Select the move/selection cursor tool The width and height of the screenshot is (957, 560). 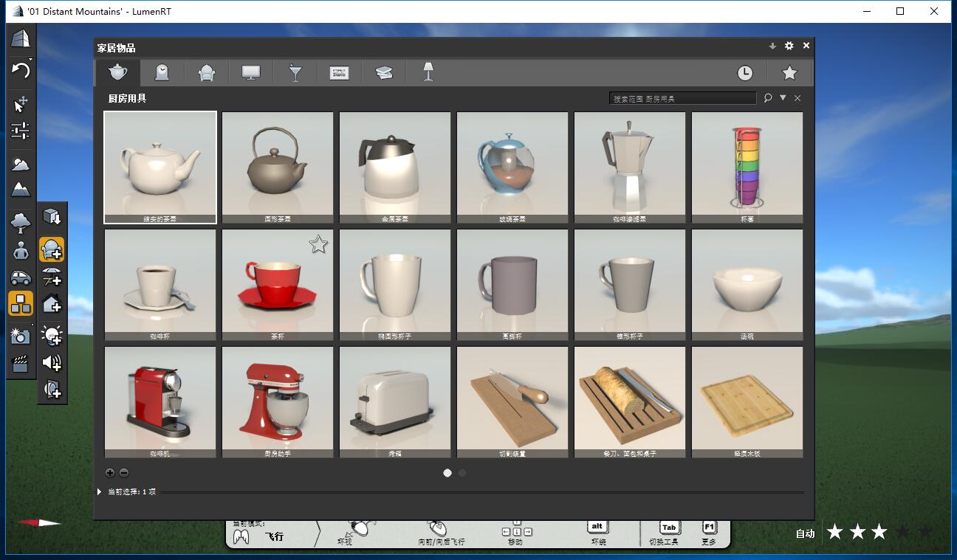(21, 104)
